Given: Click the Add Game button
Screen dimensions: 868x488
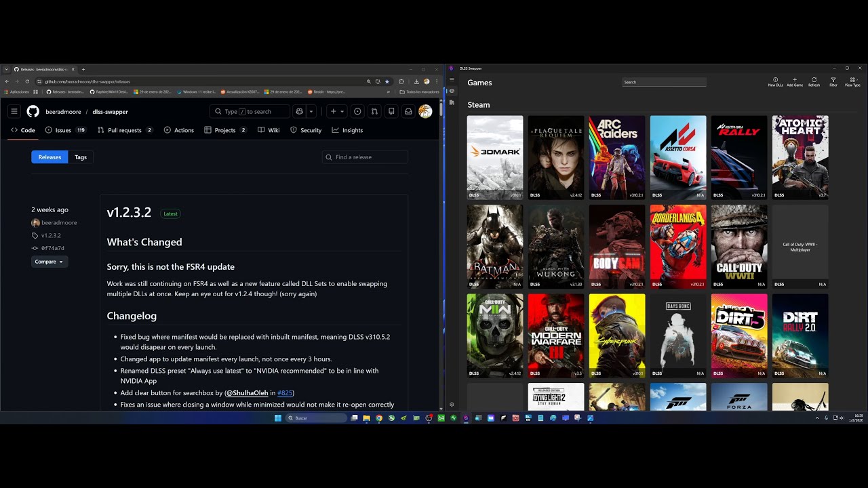Looking at the screenshot, I should point(795,82).
